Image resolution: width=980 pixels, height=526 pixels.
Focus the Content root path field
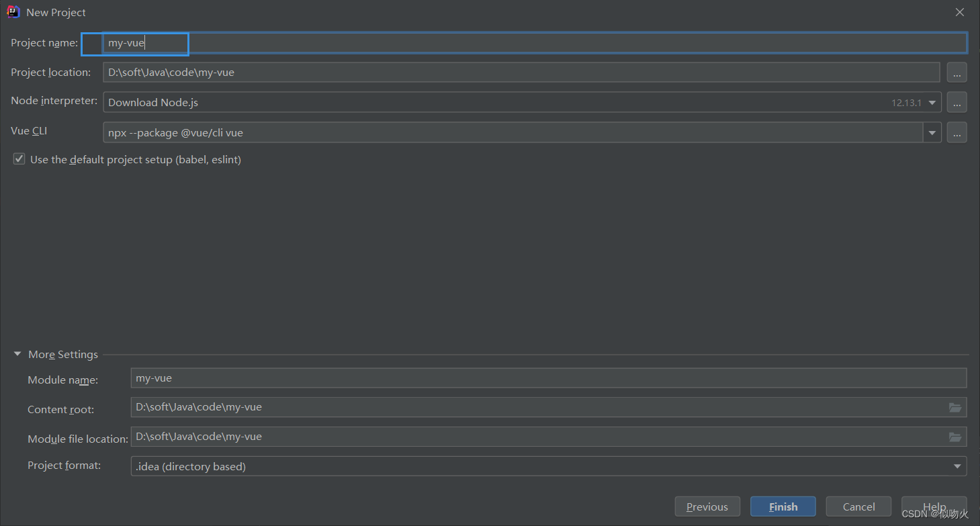(549, 407)
